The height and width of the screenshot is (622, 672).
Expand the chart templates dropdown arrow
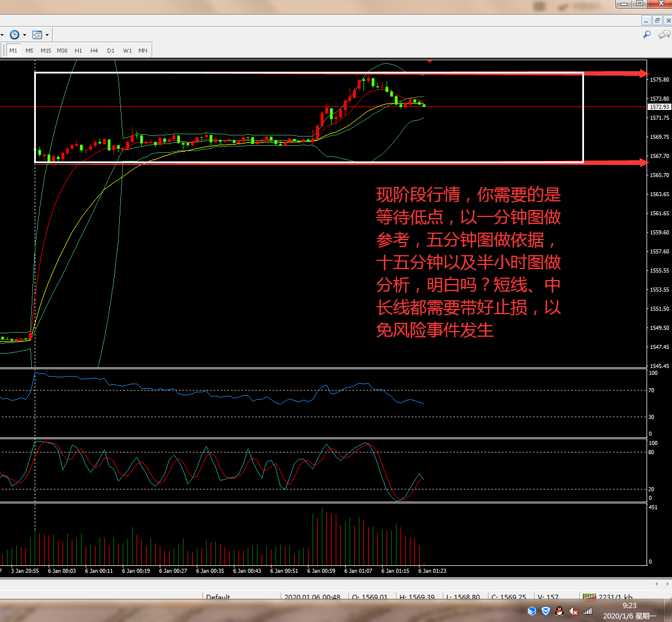click(47, 35)
